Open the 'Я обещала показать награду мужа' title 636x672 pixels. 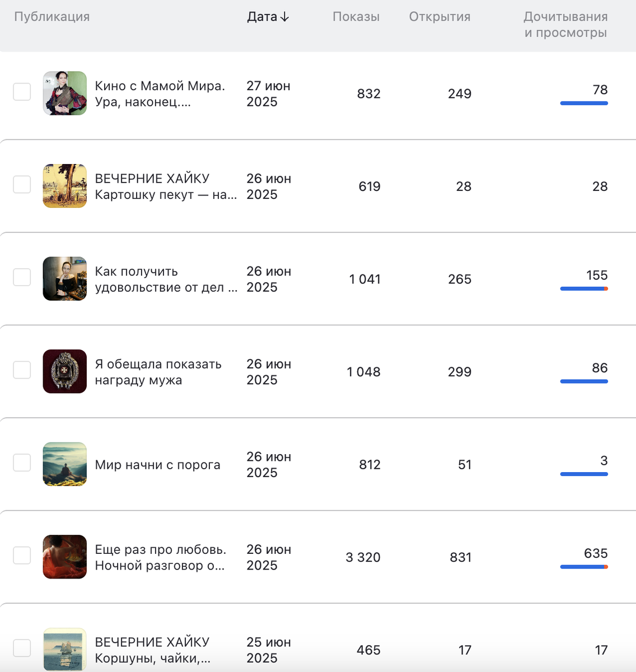coord(158,372)
